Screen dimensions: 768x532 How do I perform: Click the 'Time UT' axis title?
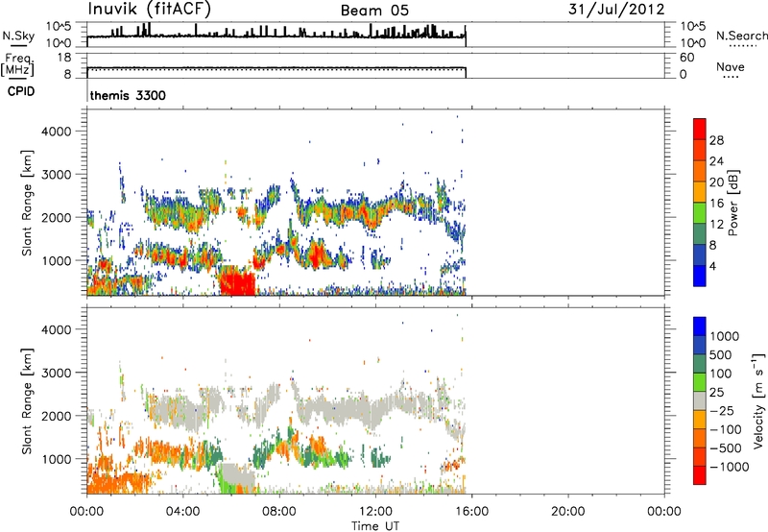(x=375, y=525)
